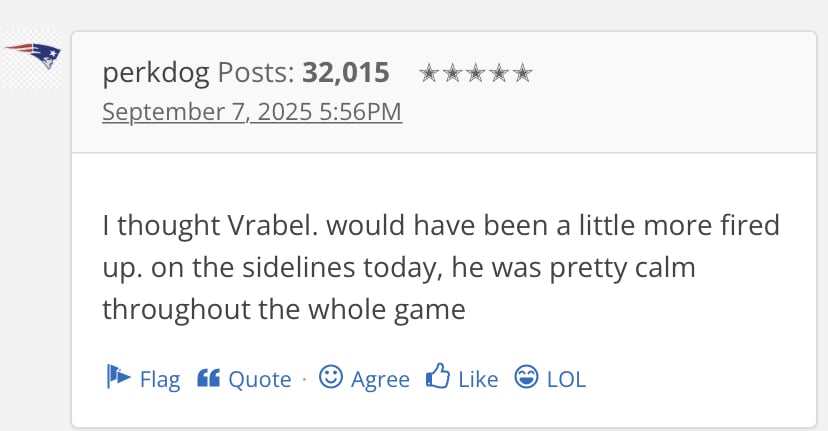
Task: Select the Agree reaction label
Action: tap(380, 380)
